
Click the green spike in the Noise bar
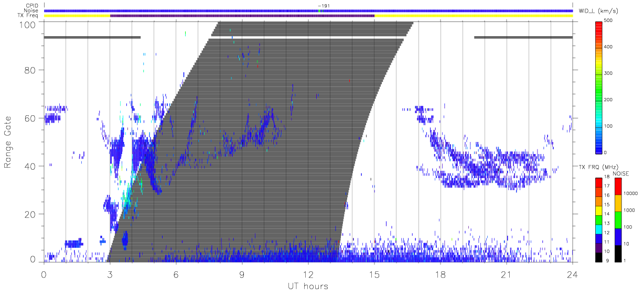click(x=319, y=10)
